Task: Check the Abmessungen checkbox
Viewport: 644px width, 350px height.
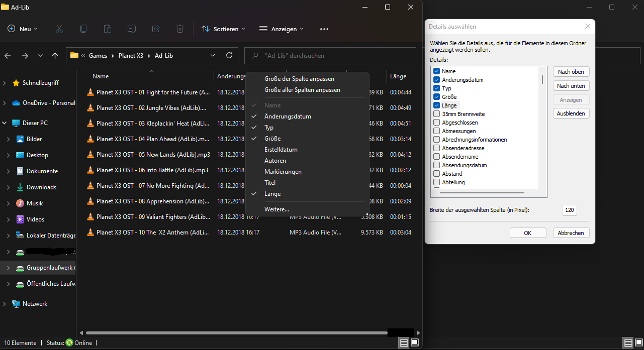Action: (436, 131)
